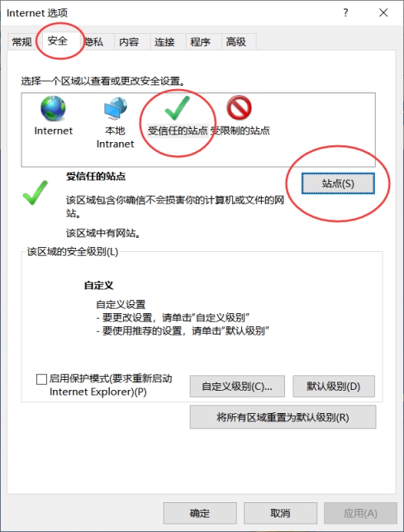Go to the 连接 tab
Image resolution: width=404 pixels, height=532 pixels.
164,42
